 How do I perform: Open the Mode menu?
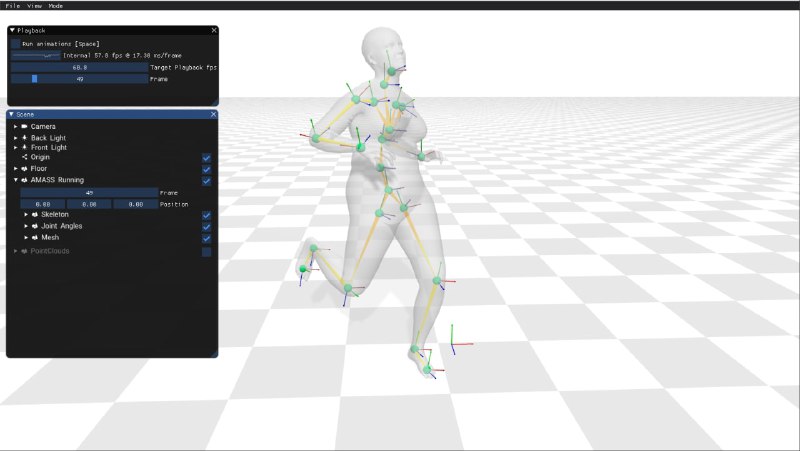(56, 6)
